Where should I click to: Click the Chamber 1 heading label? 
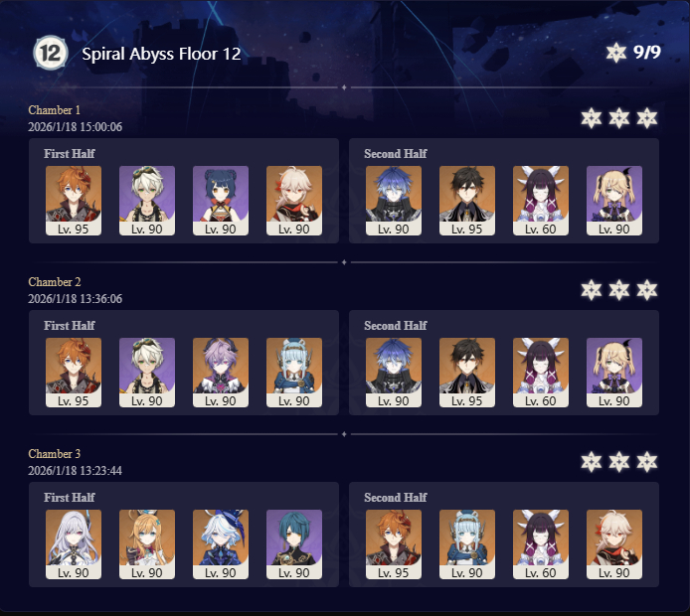(x=54, y=110)
